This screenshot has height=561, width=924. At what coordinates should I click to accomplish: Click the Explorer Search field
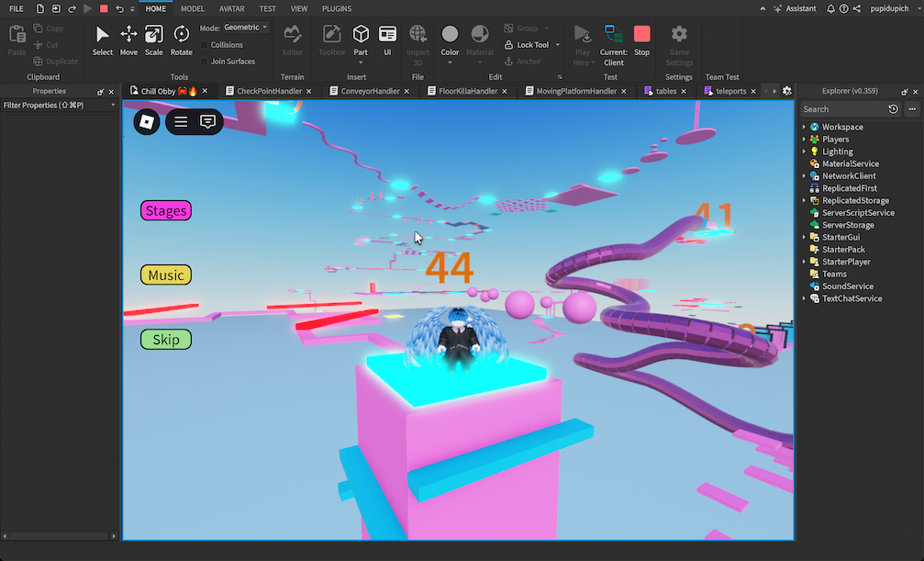tap(843, 109)
